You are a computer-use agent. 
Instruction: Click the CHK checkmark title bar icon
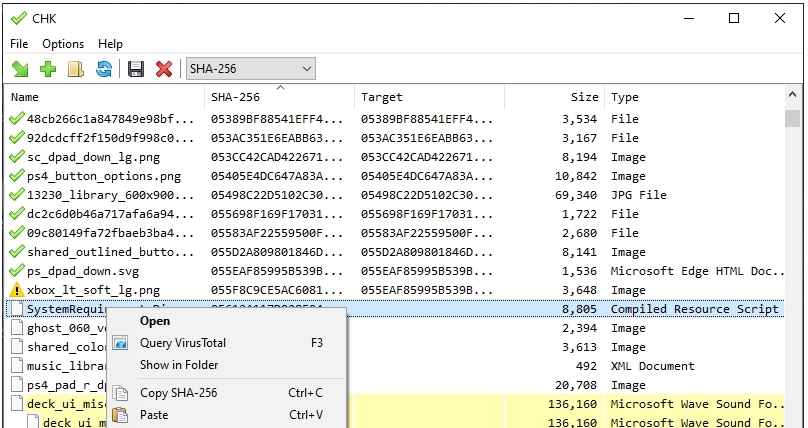[x=19, y=19]
